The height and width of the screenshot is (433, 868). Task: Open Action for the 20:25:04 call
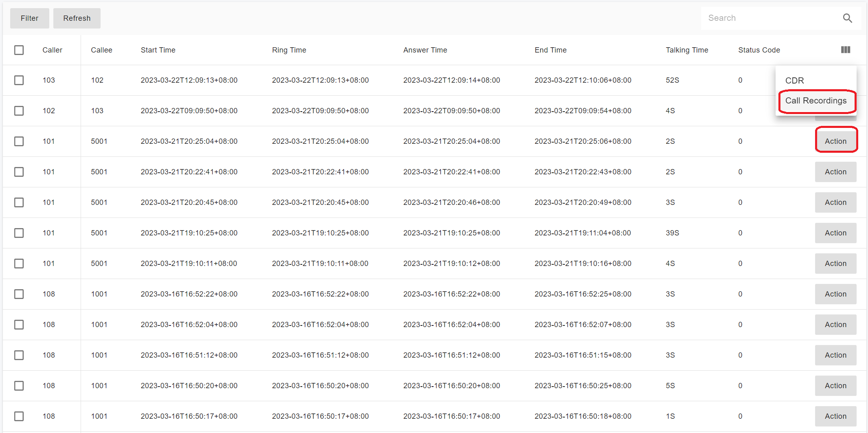(x=835, y=141)
